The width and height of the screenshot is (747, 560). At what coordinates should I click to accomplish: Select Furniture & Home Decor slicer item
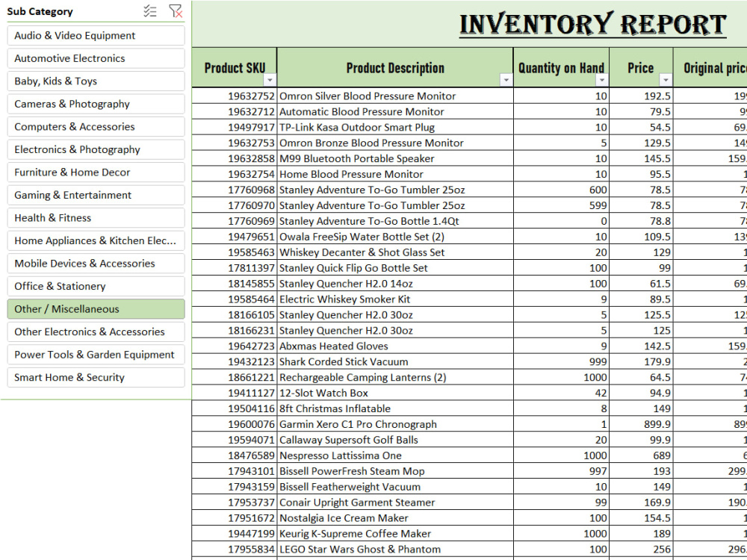point(96,172)
